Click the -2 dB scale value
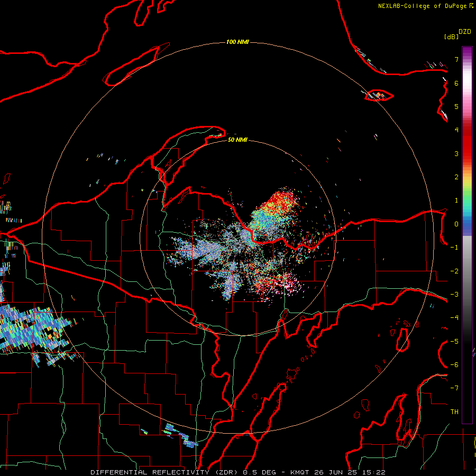 pos(454,271)
